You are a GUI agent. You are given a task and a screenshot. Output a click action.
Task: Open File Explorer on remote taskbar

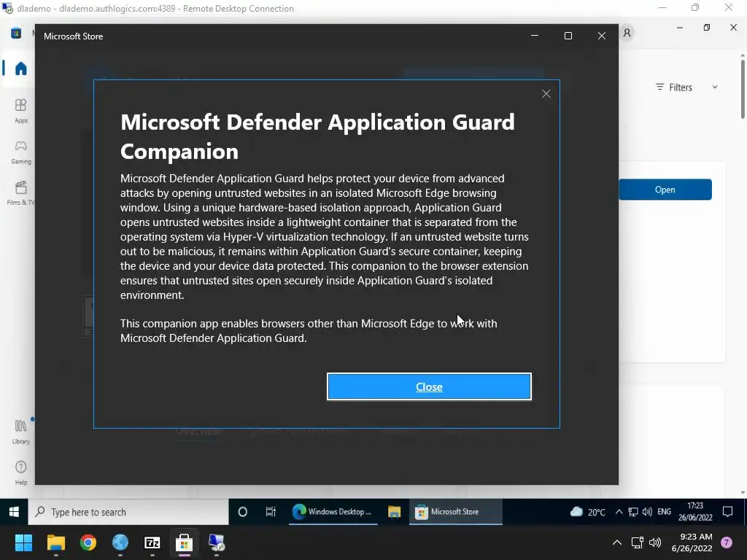pyautogui.click(x=394, y=512)
